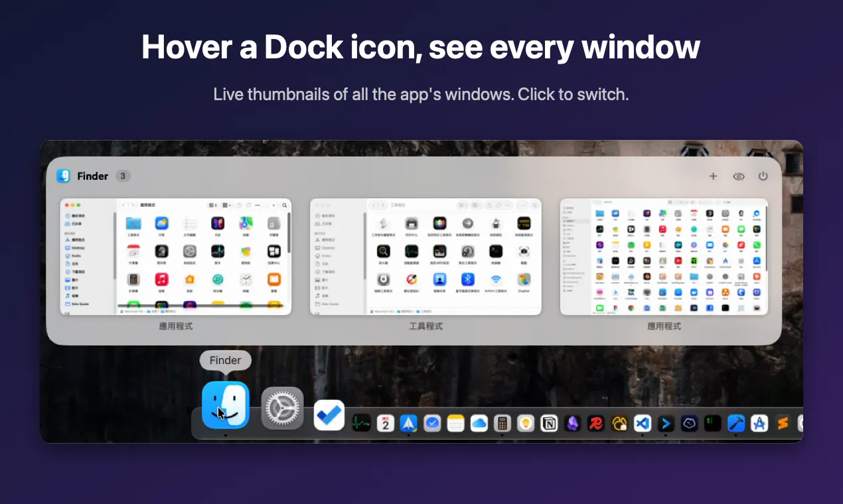Image resolution: width=843 pixels, height=504 pixels.
Task: Open the red R app in Dock
Action: click(595, 423)
